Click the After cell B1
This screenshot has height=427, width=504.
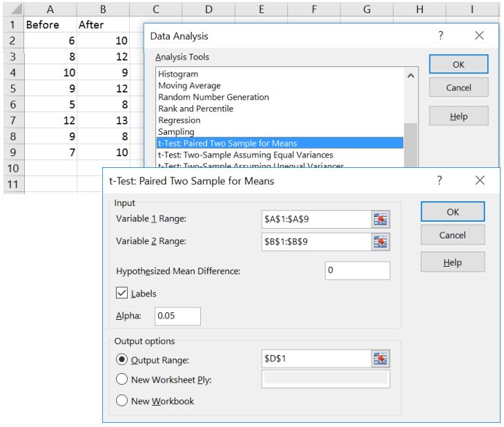click(103, 24)
